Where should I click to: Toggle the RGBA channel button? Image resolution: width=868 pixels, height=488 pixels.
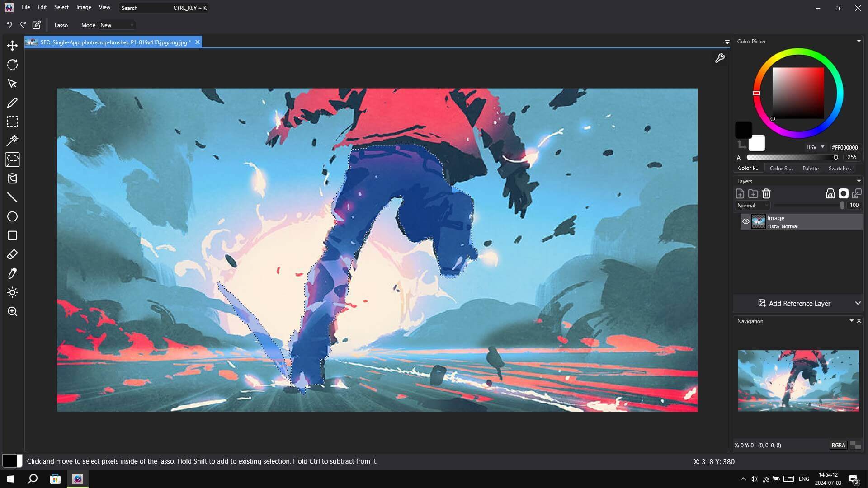pyautogui.click(x=838, y=445)
